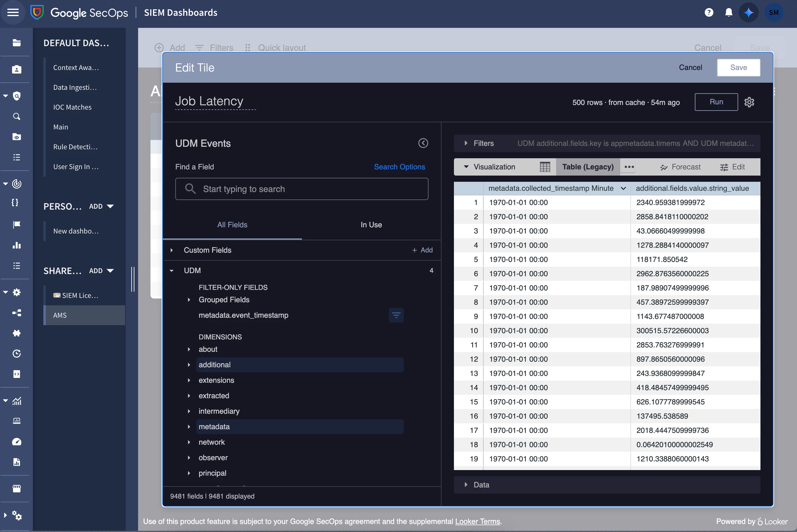797x532 pixels.
Task: Click the puzzle piece integrations icon
Action: tap(16, 333)
